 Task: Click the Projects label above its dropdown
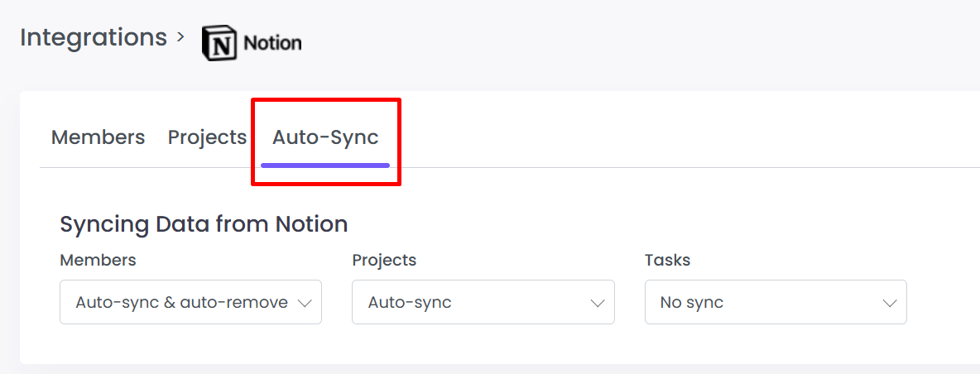click(384, 260)
